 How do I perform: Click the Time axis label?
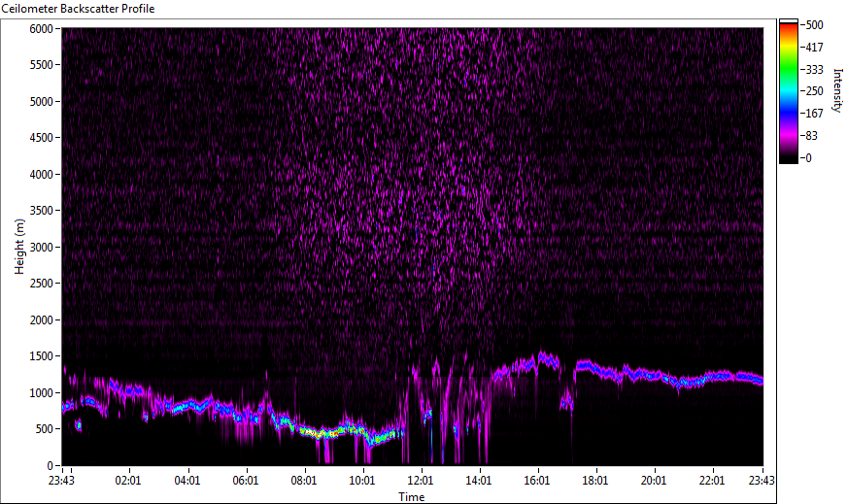(412, 496)
